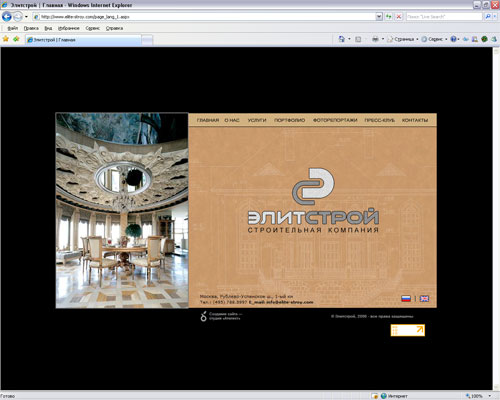Viewport: 500px width, 400px height.
Task: Expand the Help icon dropdown arrow
Action: (x=459, y=39)
